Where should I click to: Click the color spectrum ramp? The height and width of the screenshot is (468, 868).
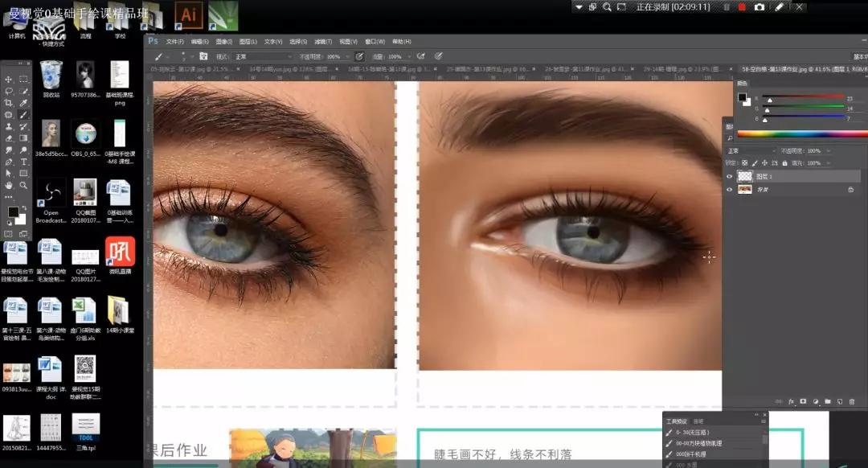[803, 133]
